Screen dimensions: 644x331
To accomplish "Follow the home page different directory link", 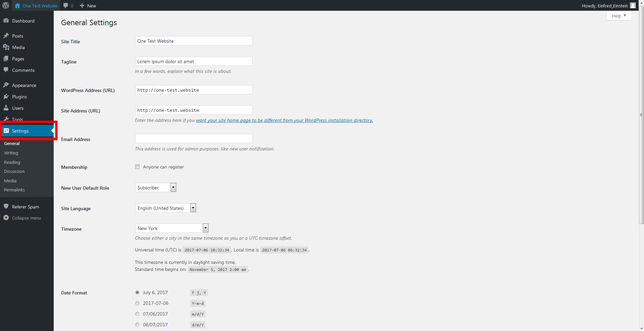I will [x=284, y=120].
